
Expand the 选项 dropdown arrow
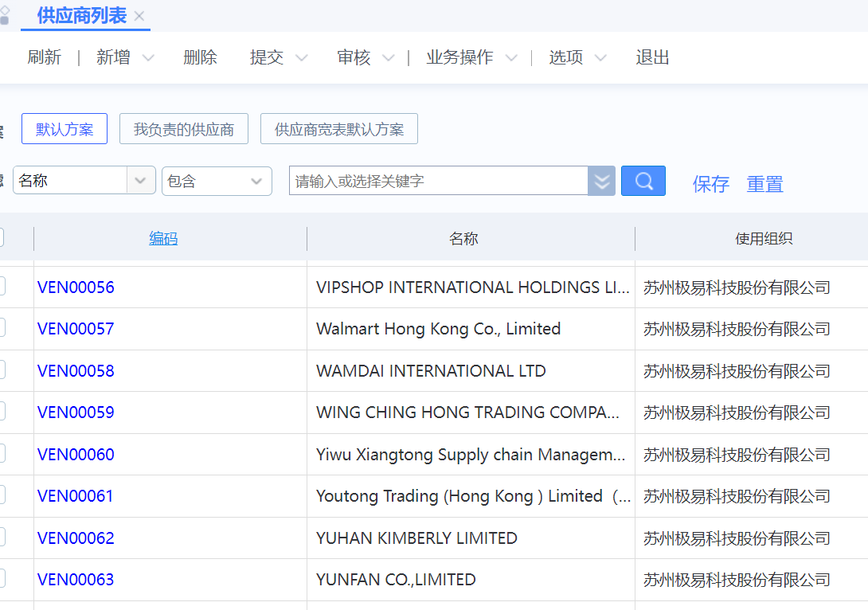pyautogui.click(x=600, y=57)
